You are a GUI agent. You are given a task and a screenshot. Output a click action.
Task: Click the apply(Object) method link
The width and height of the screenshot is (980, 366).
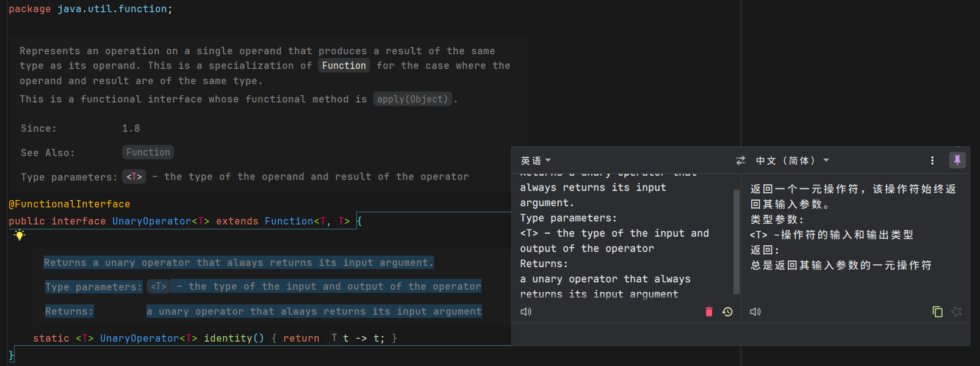tap(412, 99)
